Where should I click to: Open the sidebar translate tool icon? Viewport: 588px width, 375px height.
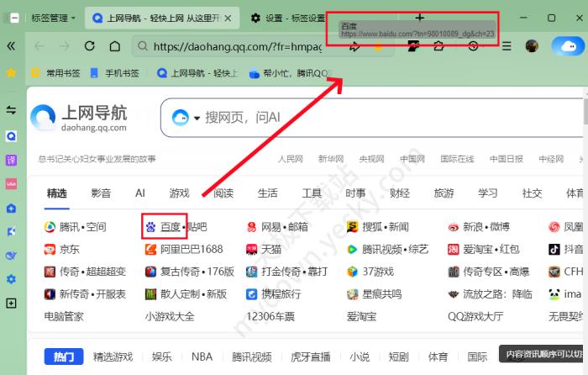point(12,160)
